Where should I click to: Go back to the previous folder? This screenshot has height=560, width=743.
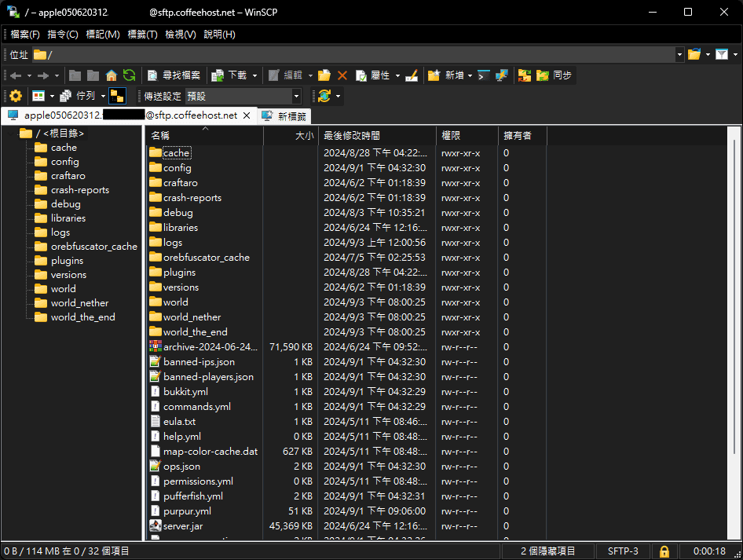(16, 75)
